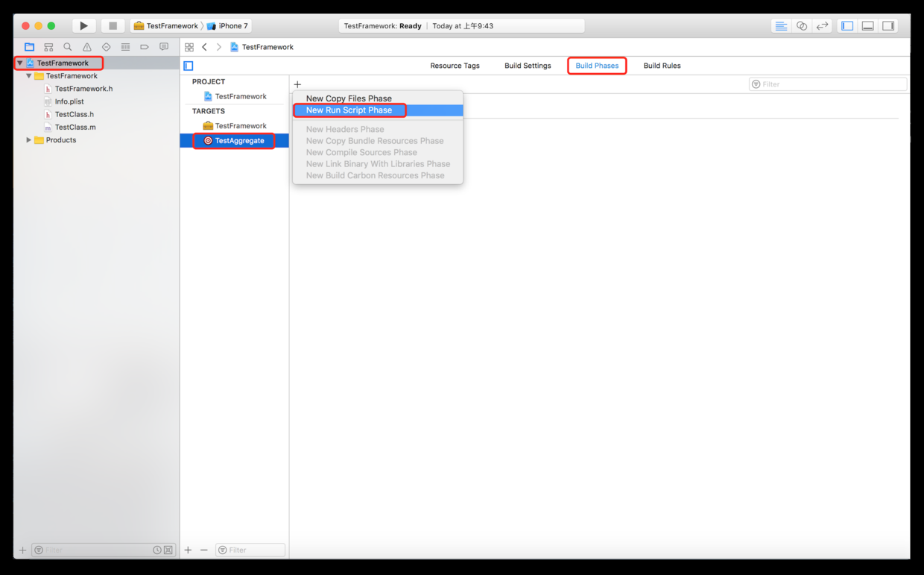This screenshot has height=575, width=924.
Task: Toggle the right Utilities panel
Action: (888, 26)
